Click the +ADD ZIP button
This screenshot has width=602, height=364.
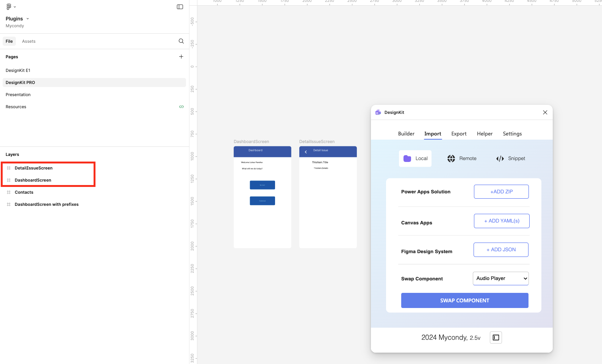(x=501, y=192)
